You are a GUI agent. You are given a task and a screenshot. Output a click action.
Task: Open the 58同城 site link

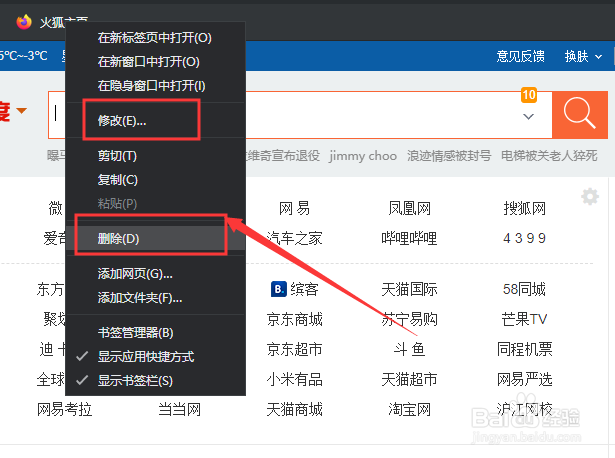[x=524, y=289]
